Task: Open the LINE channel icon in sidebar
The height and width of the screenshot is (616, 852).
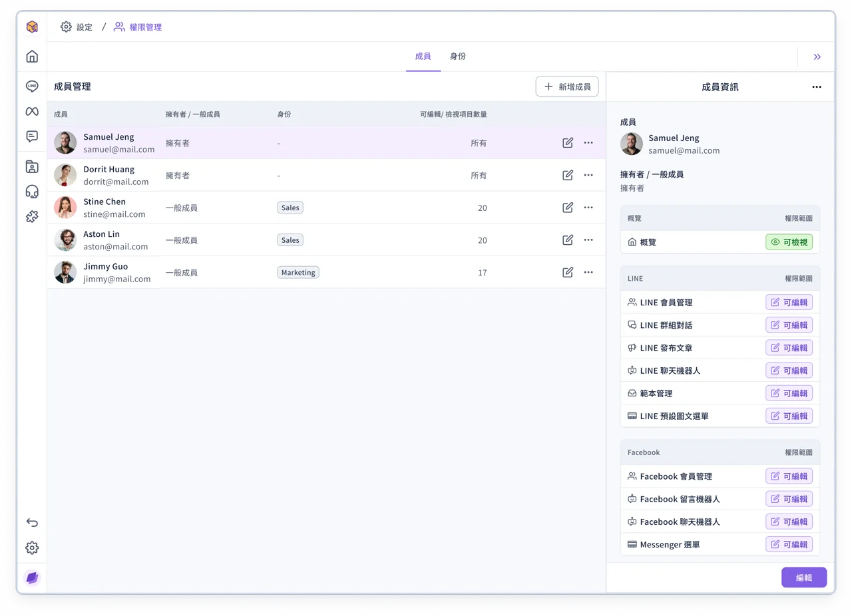Action: point(32,86)
